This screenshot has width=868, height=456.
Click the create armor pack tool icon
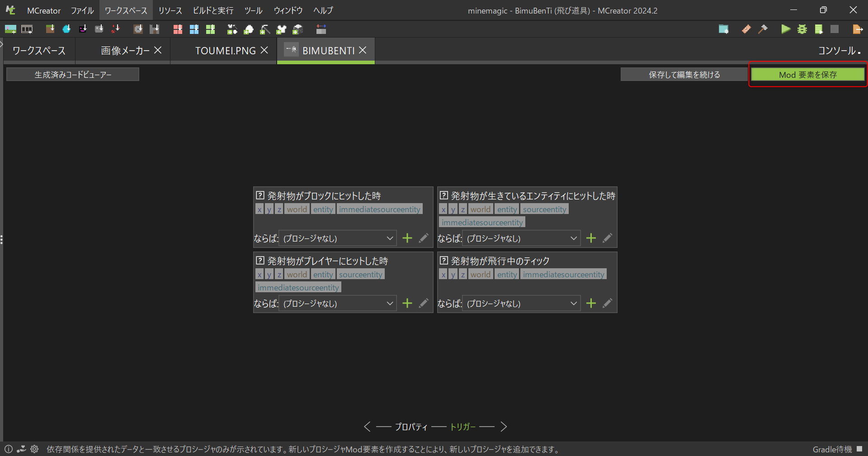click(232, 29)
